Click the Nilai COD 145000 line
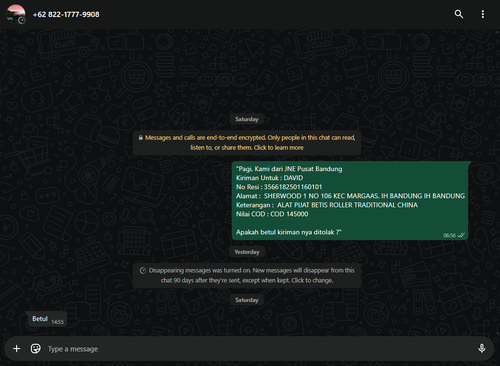 click(272, 214)
